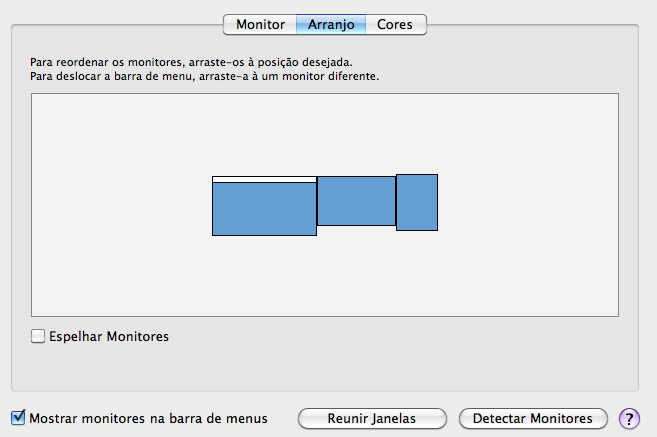657x437 pixels.
Task: Open the help question mark button
Action: (x=629, y=418)
